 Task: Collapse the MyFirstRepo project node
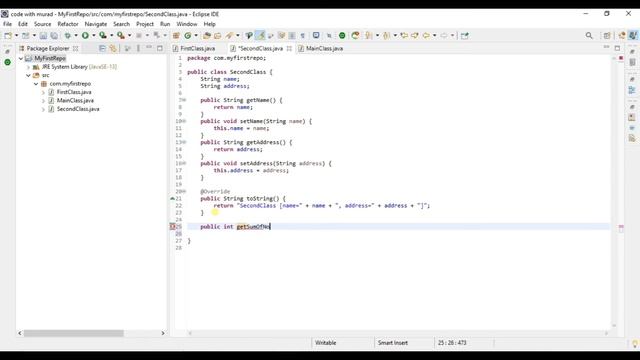(x=21, y=58)
